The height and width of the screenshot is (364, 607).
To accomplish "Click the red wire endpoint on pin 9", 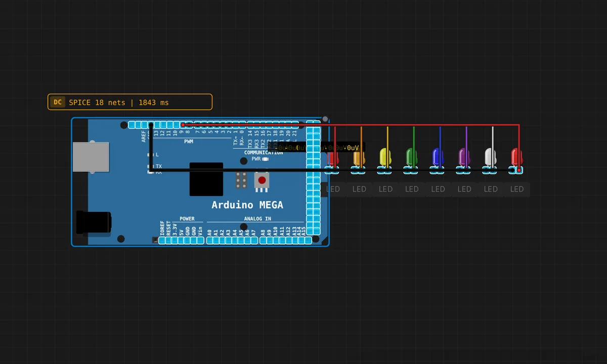I will click(x=183, y=125).
